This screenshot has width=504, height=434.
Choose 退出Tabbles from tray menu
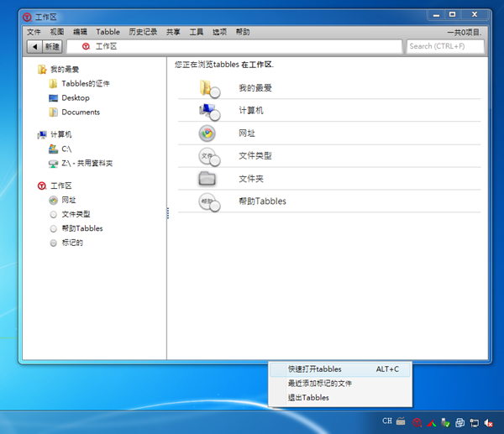340,397
